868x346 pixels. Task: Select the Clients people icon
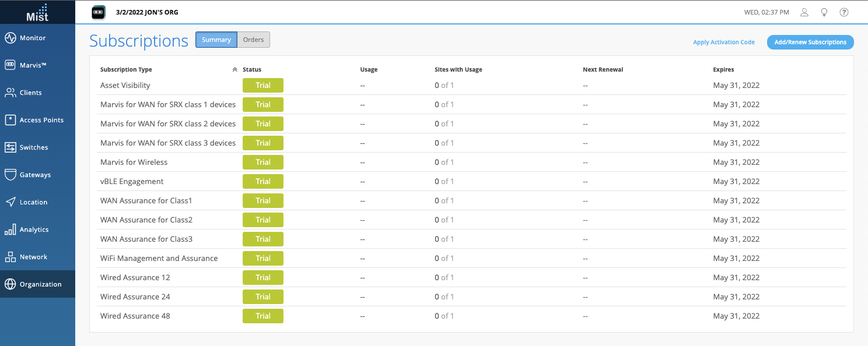(x=10, y=93)
